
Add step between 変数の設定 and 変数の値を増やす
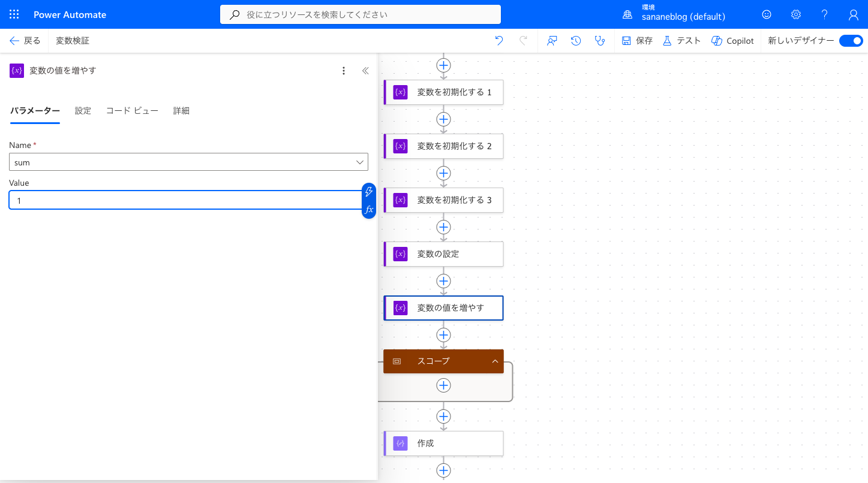click(x=443, y=281)
